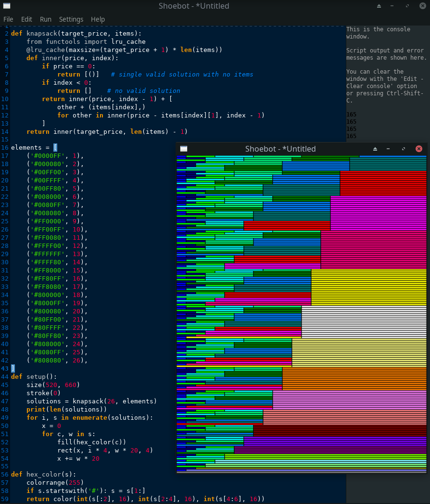Open the Edit menu
Screen dimensions: 430x504
[26, 19]
